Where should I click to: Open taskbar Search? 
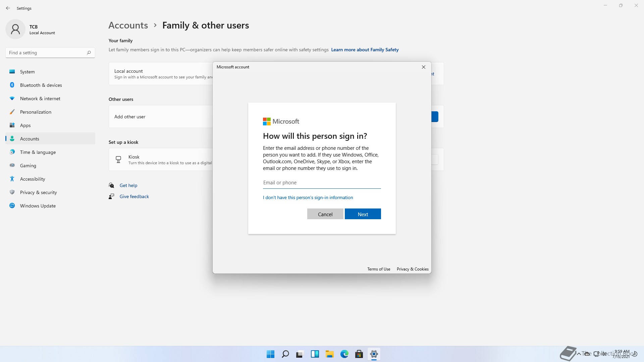[x=285, y=354]
